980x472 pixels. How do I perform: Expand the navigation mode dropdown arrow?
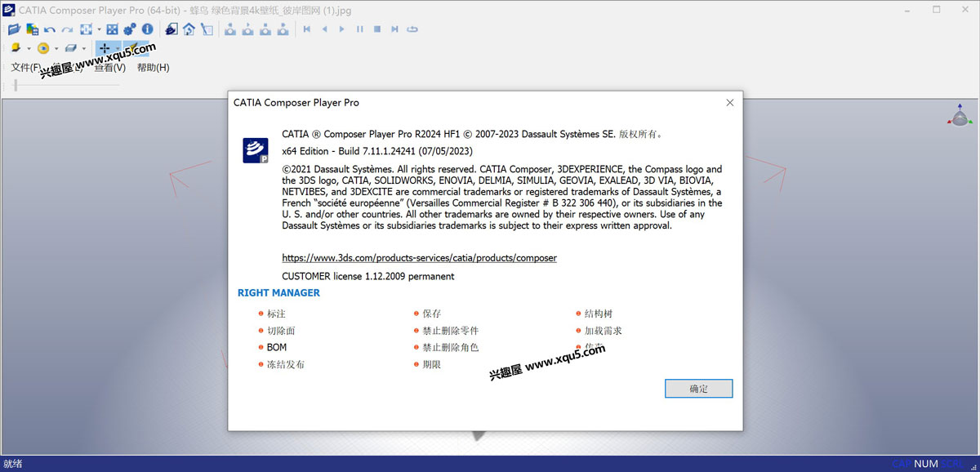(118, 48)
